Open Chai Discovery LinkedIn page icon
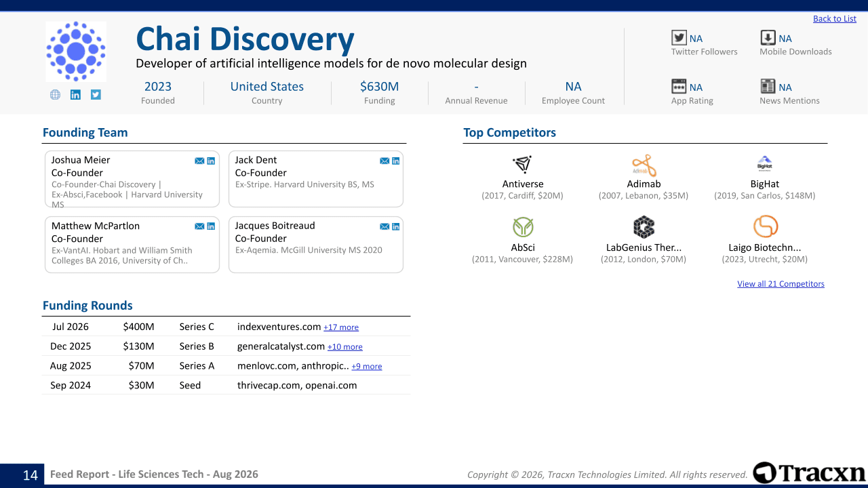This screenshot has width=868, height=488. pyautogui.click(x=75, y=95)
